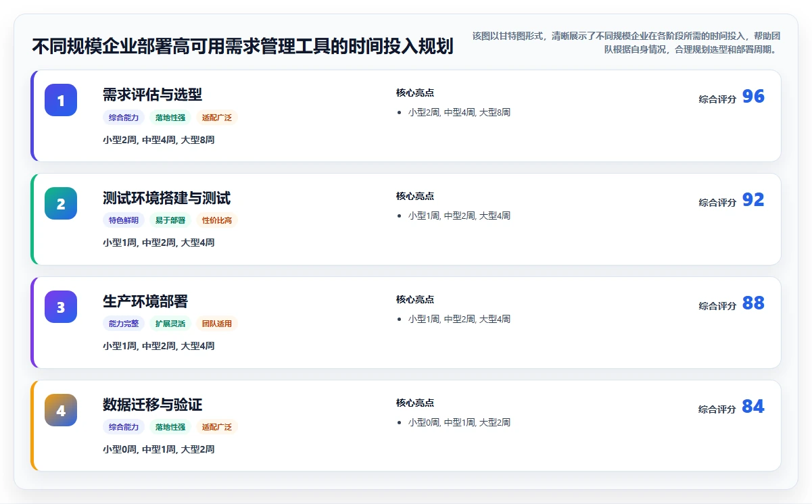Click the number 1 badge icon
The height and width of the screenshot is (504, 812).
(x=61, y=100)
